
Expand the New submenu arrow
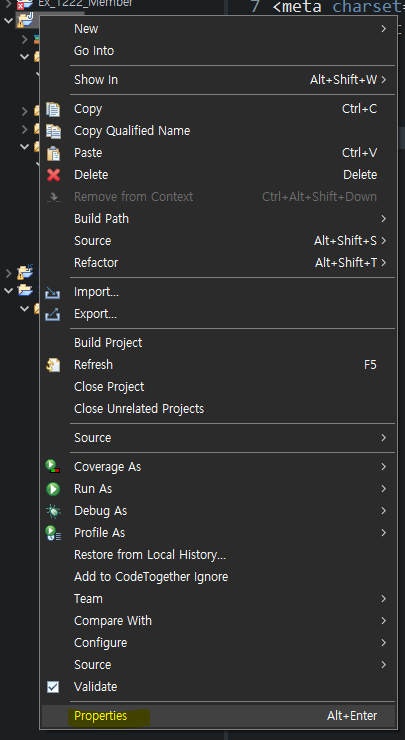coord(383,29)
